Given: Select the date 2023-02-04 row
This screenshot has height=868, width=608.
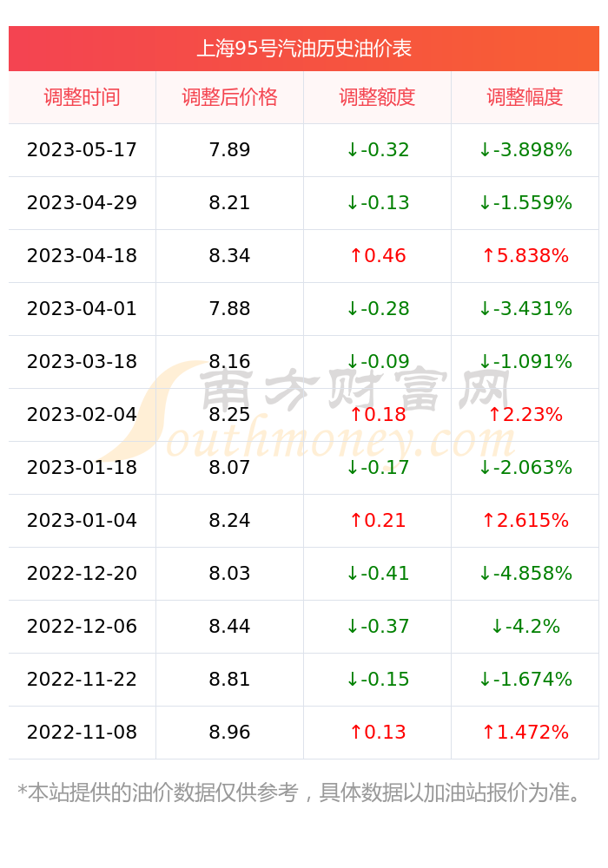Looking at the screenshot, I should tap(303, 415).
